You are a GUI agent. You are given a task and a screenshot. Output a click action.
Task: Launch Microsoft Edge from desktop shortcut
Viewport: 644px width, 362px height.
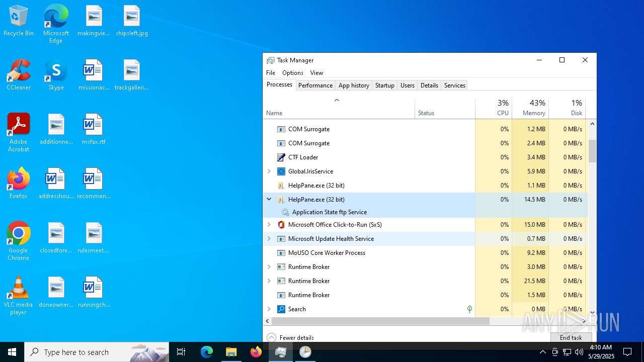[x=56, y=24]
